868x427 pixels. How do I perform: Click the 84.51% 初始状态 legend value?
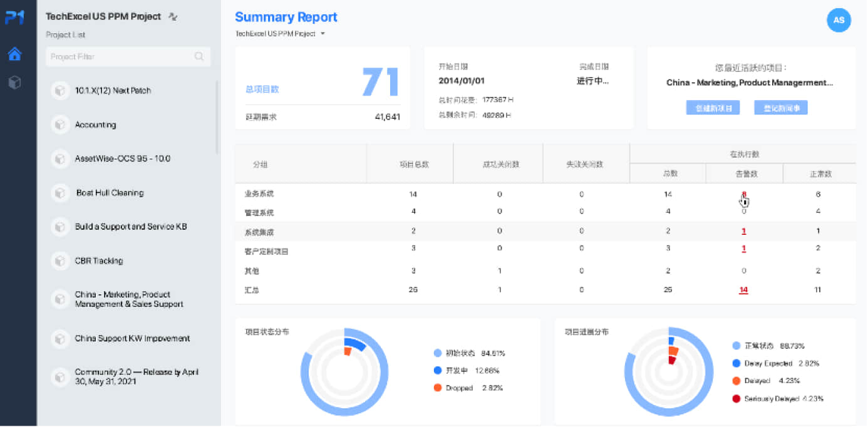[493, 353]
